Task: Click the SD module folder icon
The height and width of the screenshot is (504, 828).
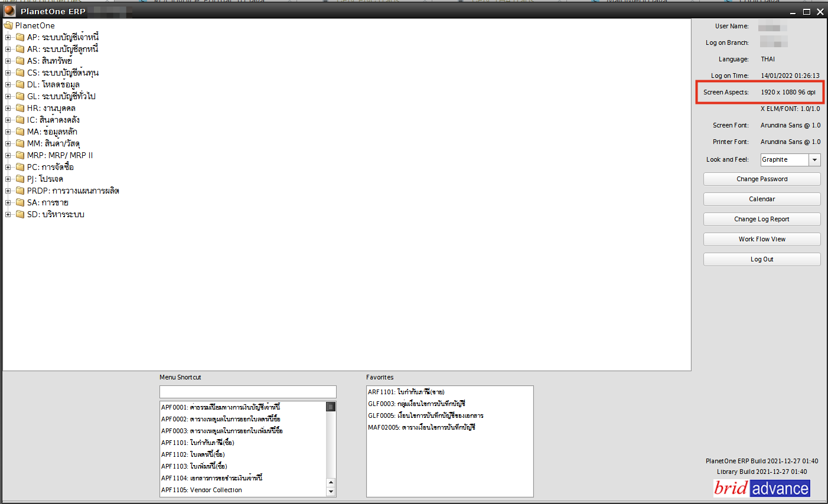Action: tap(20, 214)
